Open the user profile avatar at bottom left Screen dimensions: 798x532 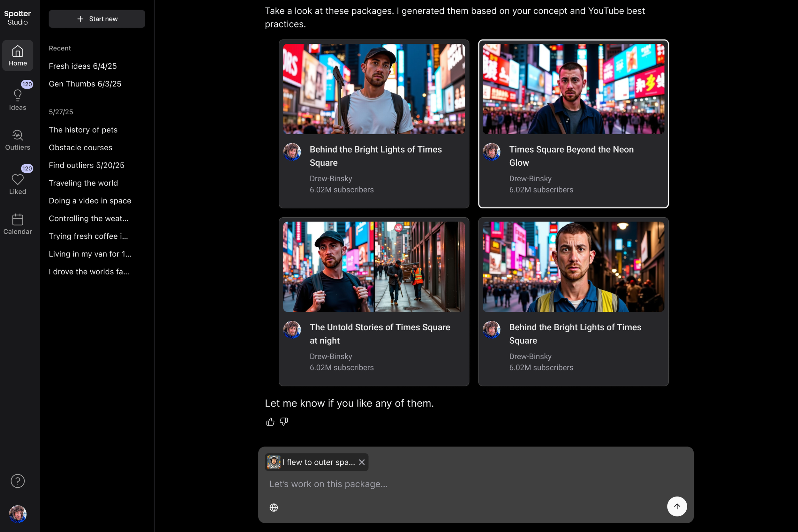(17, 514)
